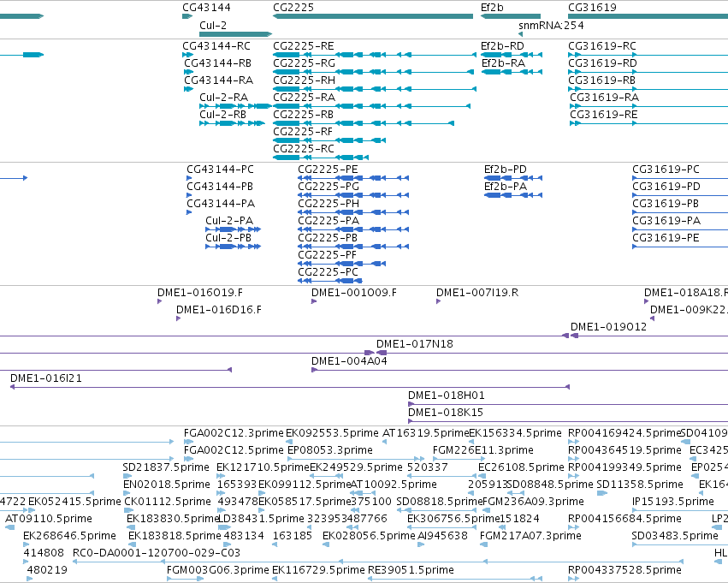The width and height of the screenshot is (728, 583).
Task: Click BAC end DME1-016O19.F
Action: pos(200,293)
